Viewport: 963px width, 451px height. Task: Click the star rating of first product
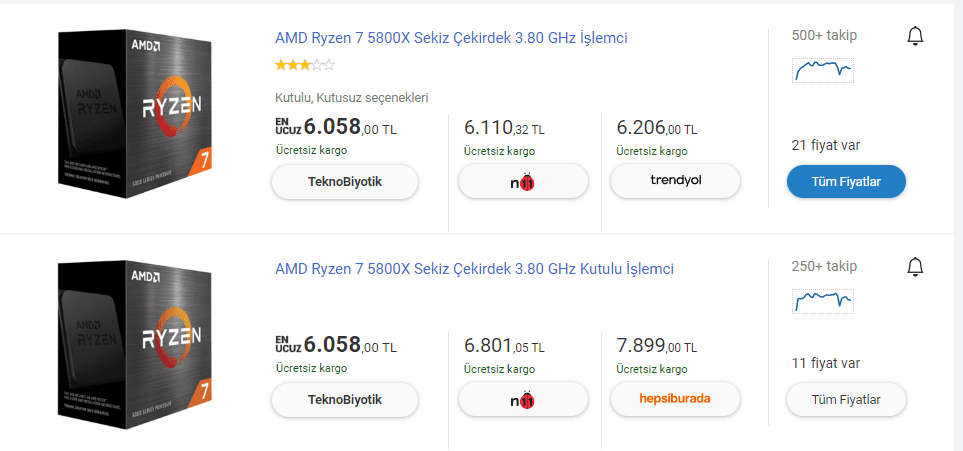[305, 65]
